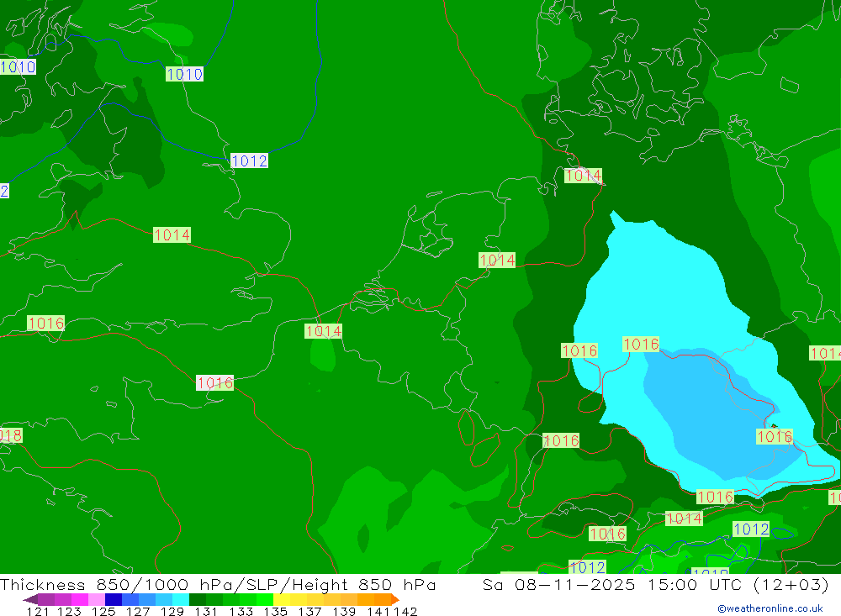Click the legend value '142'
Image resolution: width=841 pixels, height=616 pixels.
coord(406,611)
